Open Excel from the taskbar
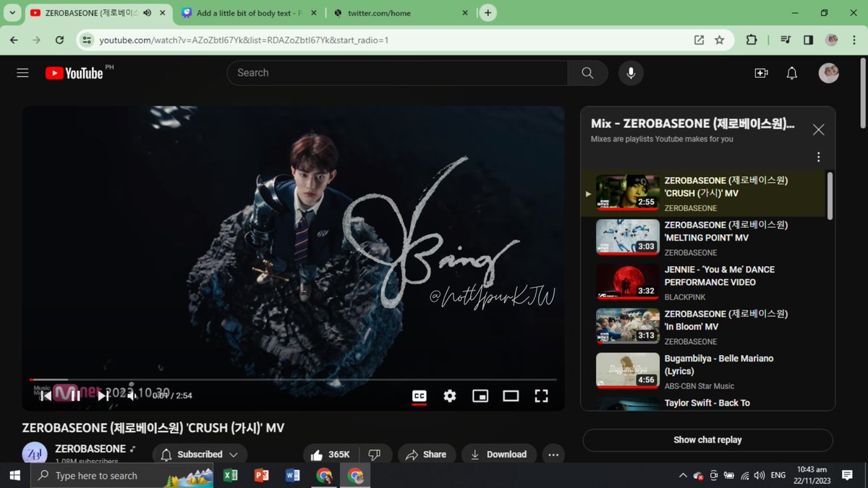Screen dimensions: 868x488 (x=231, y=475)
